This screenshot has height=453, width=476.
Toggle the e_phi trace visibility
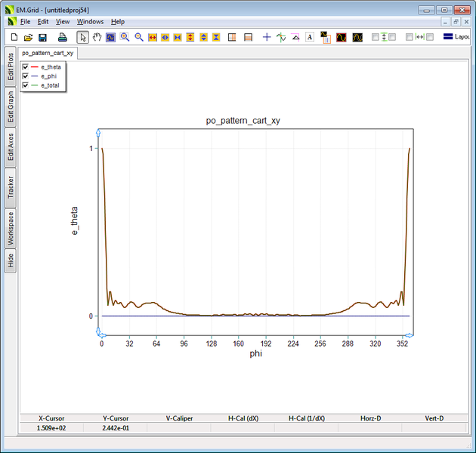pyautogui.click(x=26, y=76)
